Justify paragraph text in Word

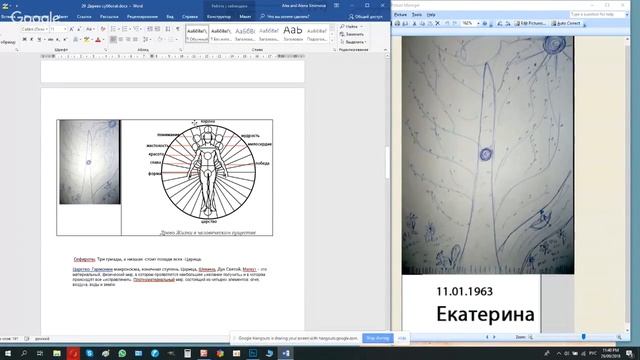[136, 40]
